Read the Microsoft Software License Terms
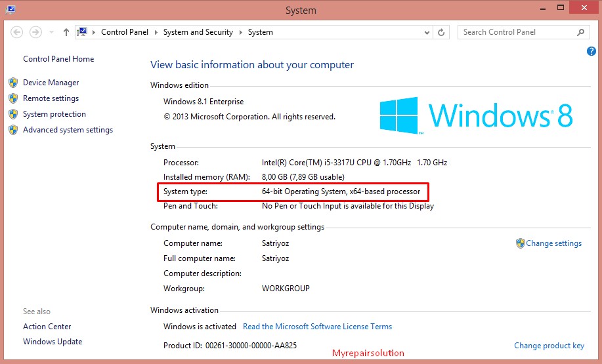 click(318, 327)
